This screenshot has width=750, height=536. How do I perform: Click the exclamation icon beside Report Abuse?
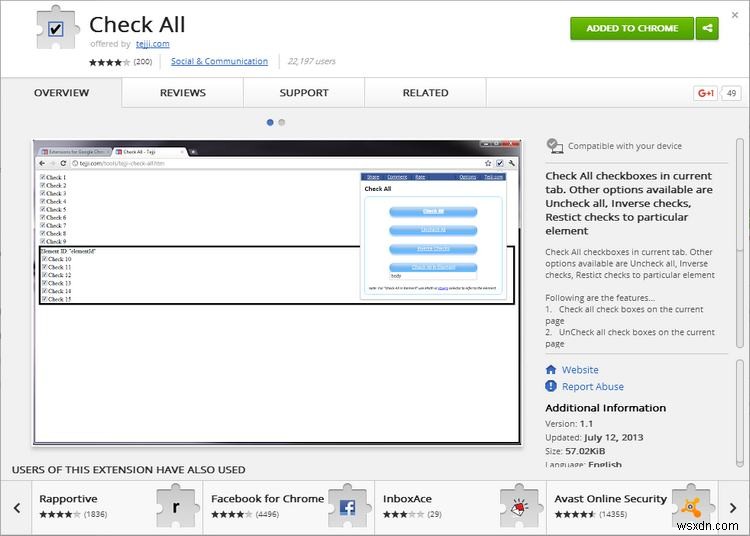(551, 386)
